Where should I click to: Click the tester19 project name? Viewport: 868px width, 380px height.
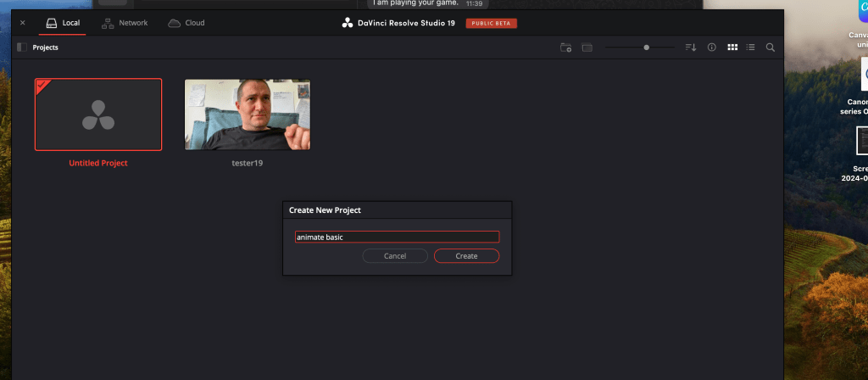coord(248,164)
